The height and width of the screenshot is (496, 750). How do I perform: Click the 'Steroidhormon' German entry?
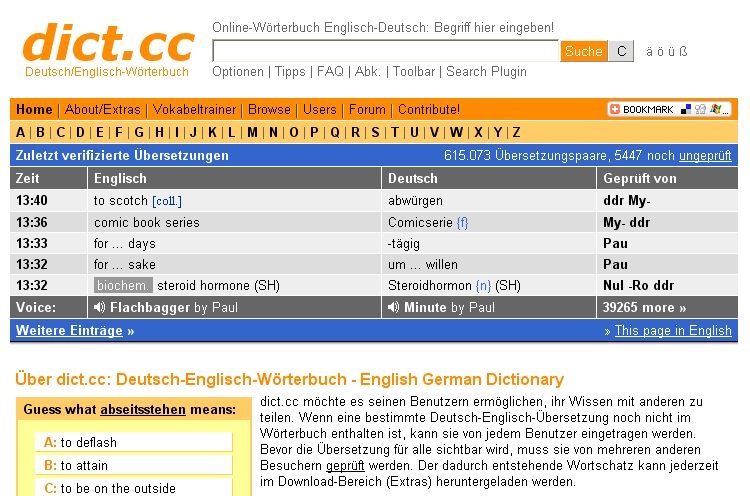[x=430, y=286]
